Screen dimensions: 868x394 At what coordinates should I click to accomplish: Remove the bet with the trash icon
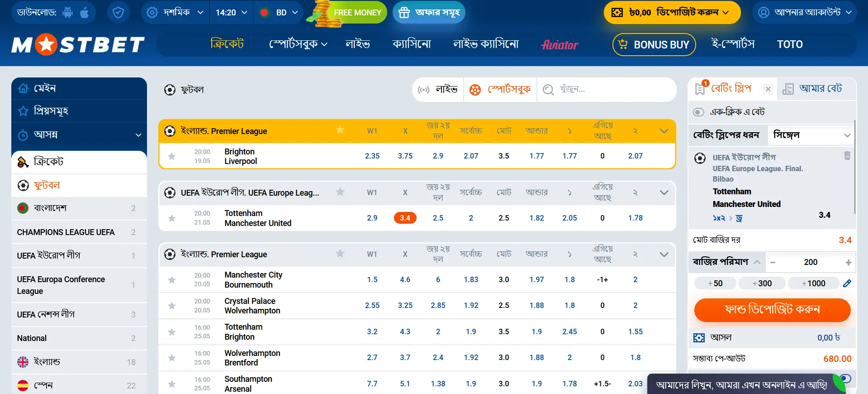click(x=847, y=155)
